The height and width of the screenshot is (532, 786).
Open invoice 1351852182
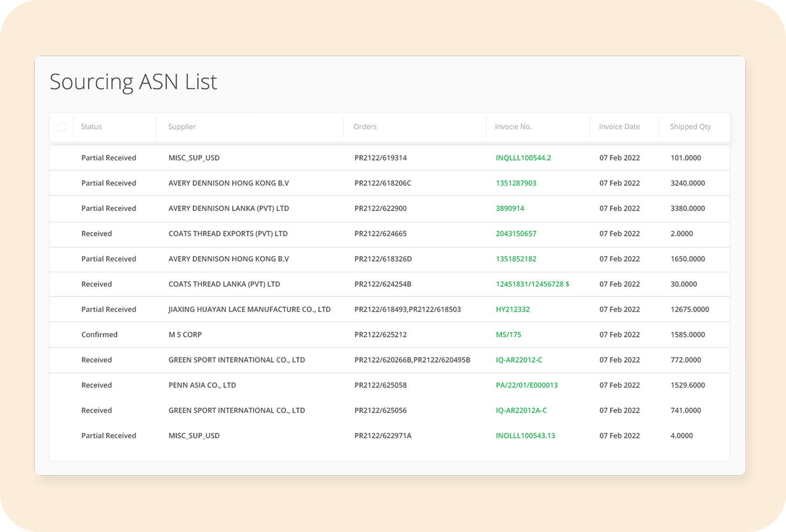click(x=516, y=259)
